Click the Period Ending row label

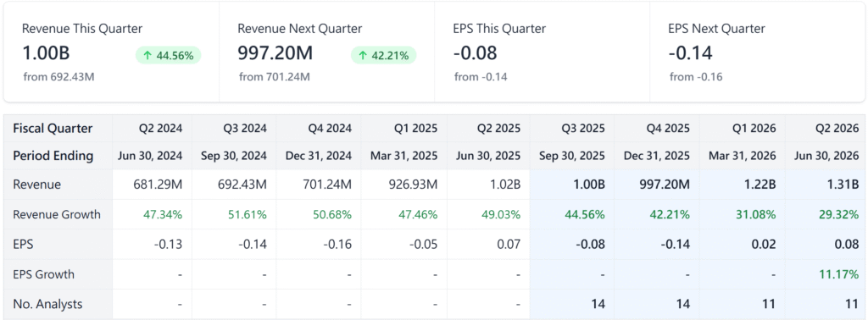tap(53, 156)
